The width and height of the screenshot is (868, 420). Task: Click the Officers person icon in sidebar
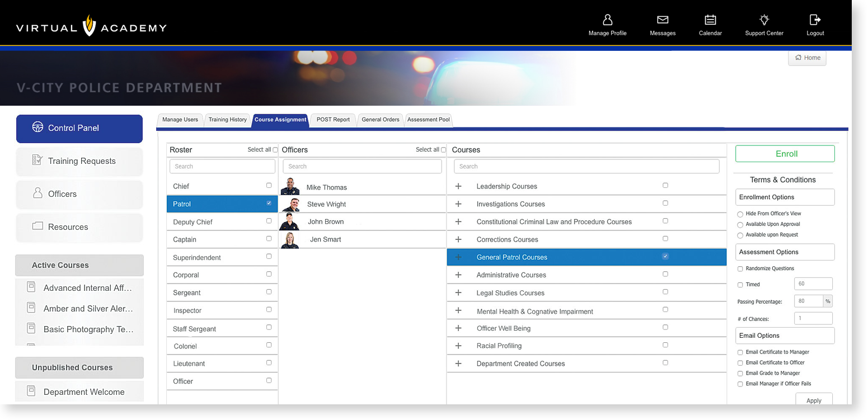tap(37, 194)
